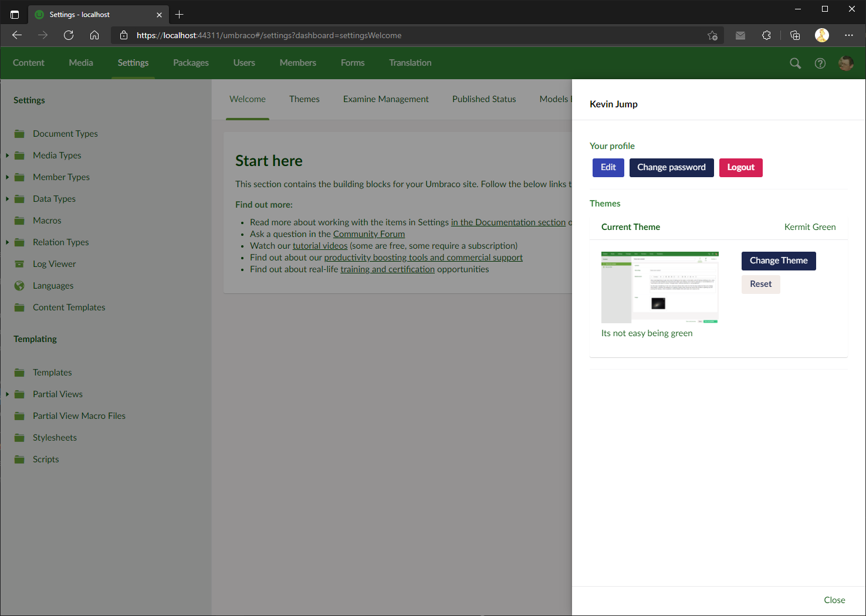Image resolution: width=866 pixels, height=616 pixels.
Task: Expand the Member Types tree node
Action: 7,177
